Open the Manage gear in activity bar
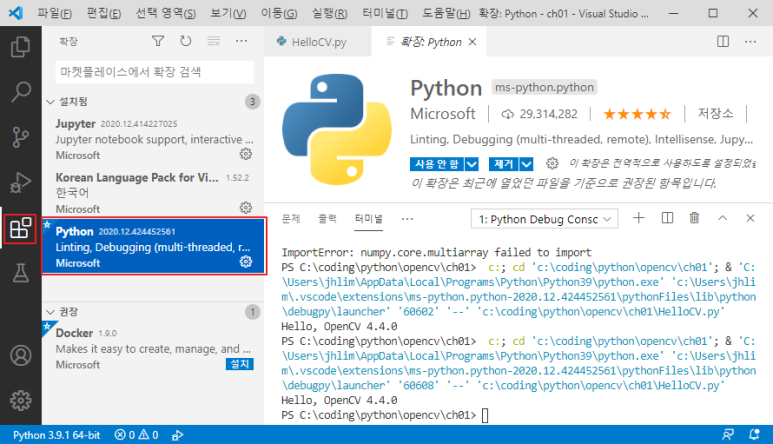Image resolution: width=773 pixels, height=444 pixels. pyautogui.click(x=20, y=400)
